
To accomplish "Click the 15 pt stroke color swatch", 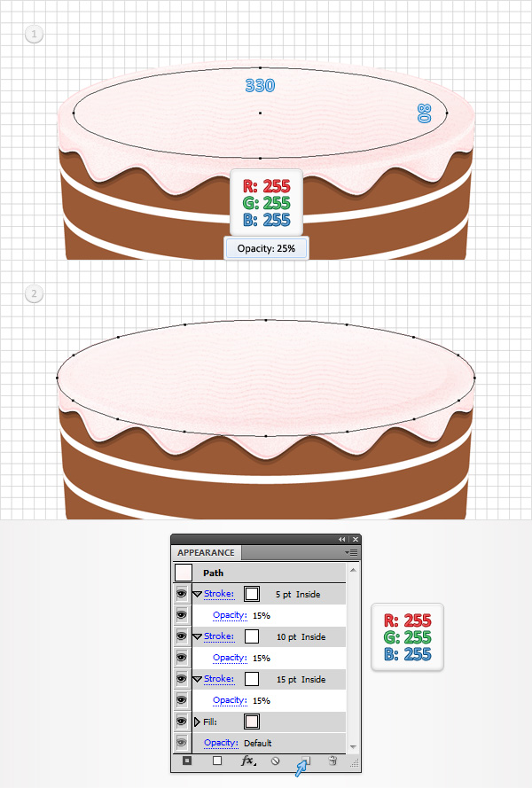I will pyautogui.click(x=252, y=680).
